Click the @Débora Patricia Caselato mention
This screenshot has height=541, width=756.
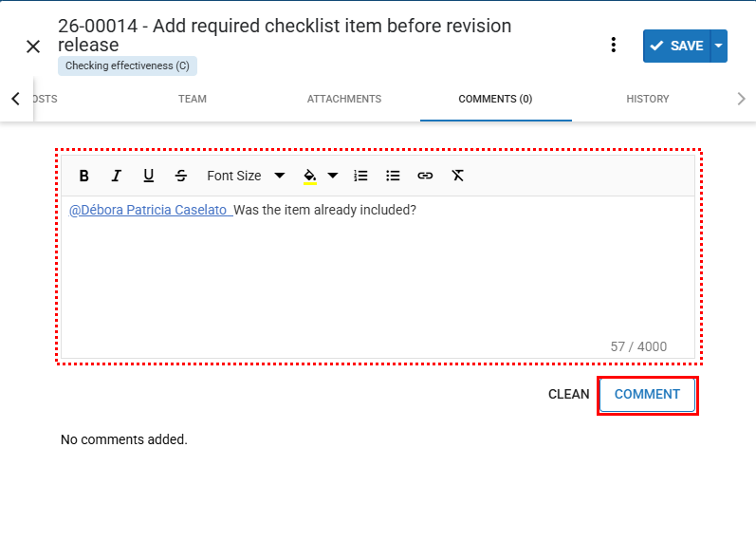[x=149, y=210]
